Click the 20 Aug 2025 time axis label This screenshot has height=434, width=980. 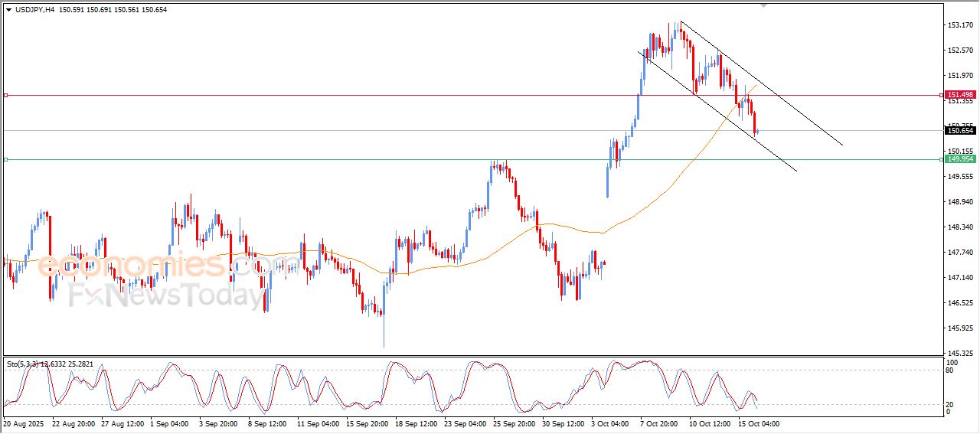coord(24,423)
